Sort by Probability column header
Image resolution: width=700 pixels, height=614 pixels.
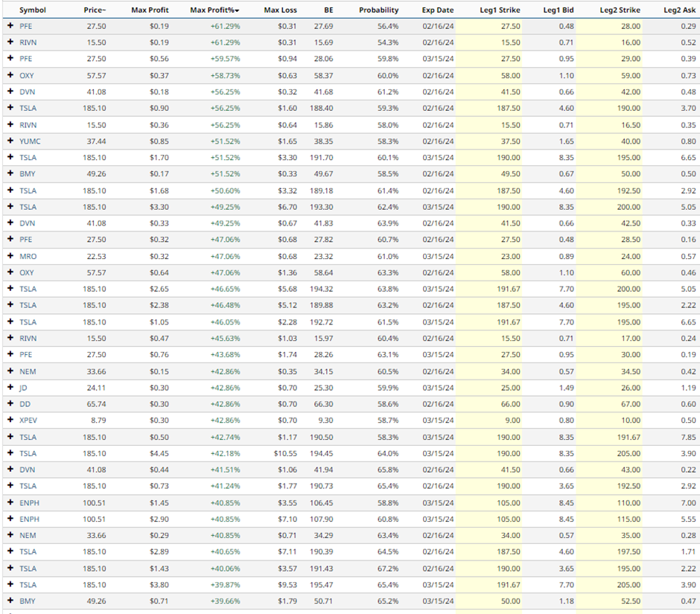[x=378, y=10]
